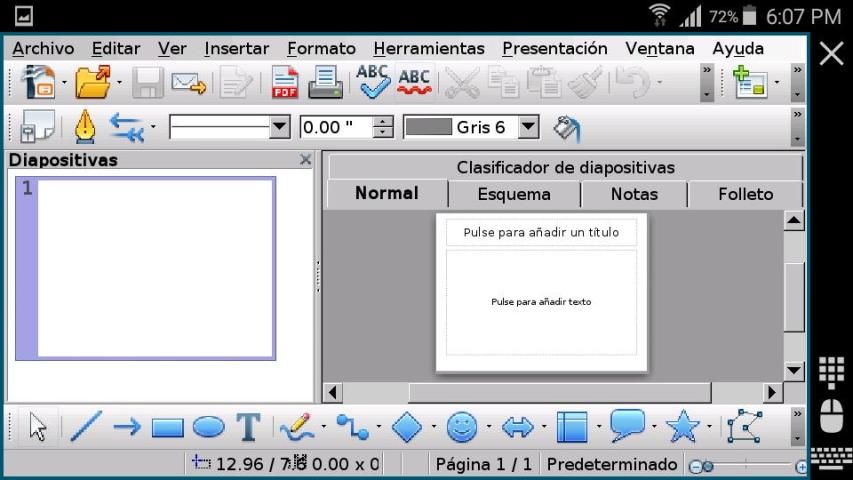The image size is (853, 480).
Task: Select the Text tool (T icon)
Action: pos(248,427)
